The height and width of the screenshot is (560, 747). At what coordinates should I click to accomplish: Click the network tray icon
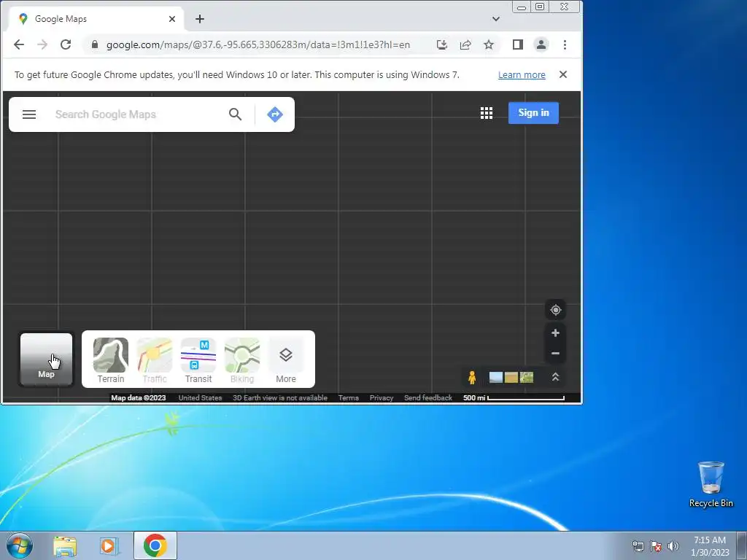click(x=638, y=546)
